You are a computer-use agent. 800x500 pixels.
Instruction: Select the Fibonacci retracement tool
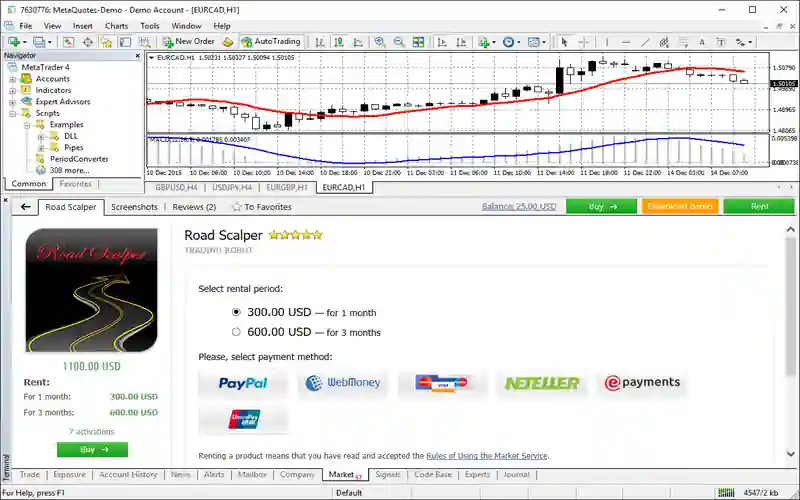coord(684,42)
